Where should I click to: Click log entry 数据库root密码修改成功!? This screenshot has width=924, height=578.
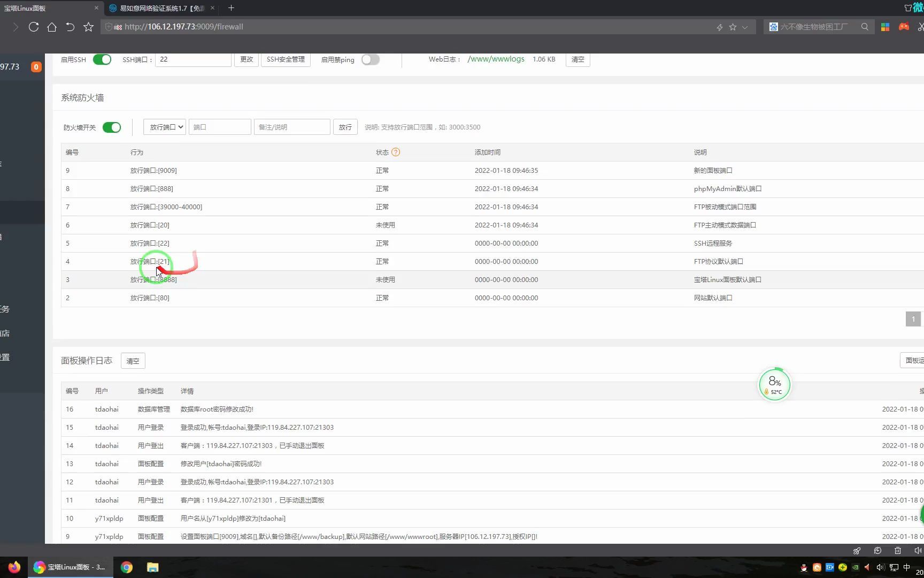217,409
